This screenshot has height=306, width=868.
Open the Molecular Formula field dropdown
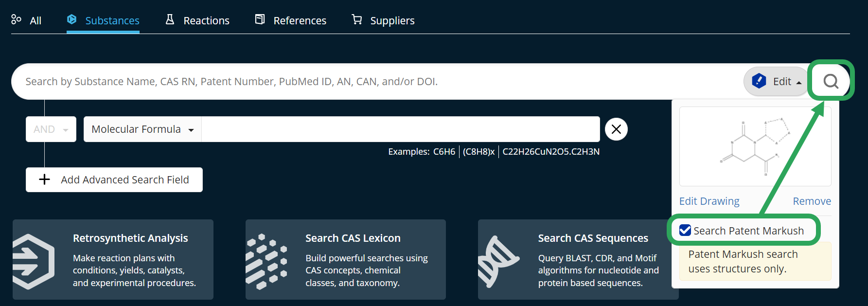(142, 129)
